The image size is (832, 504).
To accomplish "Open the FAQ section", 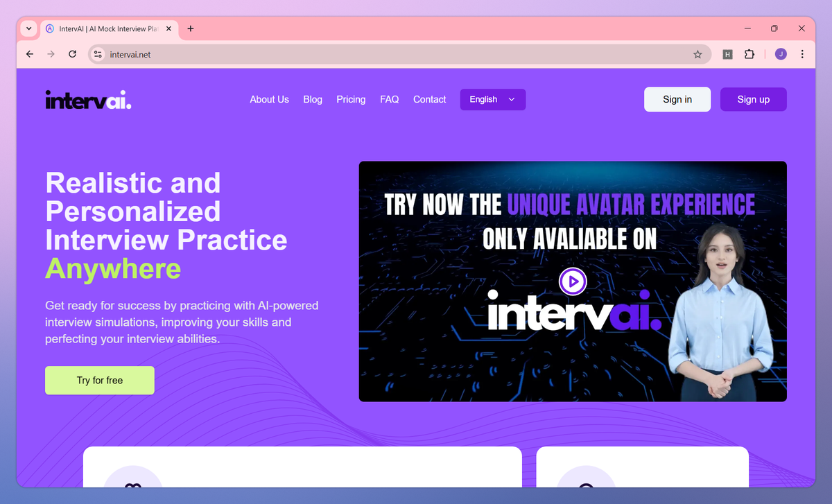I will [390, 99].
